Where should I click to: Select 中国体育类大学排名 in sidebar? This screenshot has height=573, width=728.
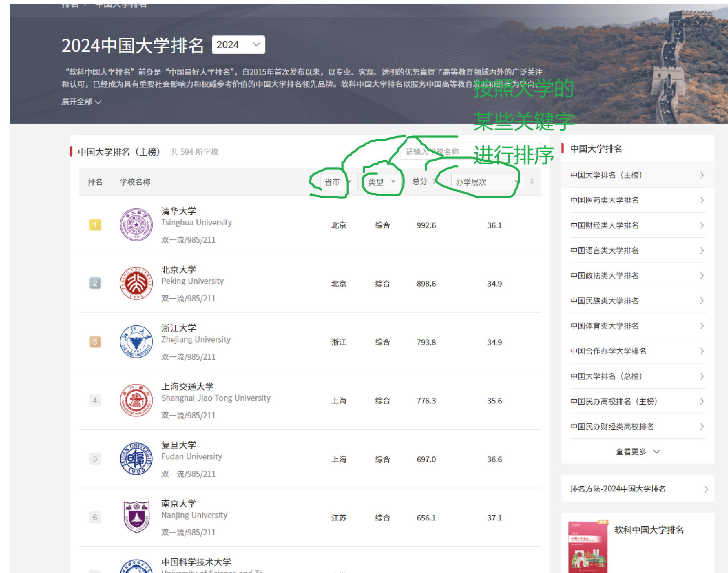pyautogui.click(x=638, y=326)
